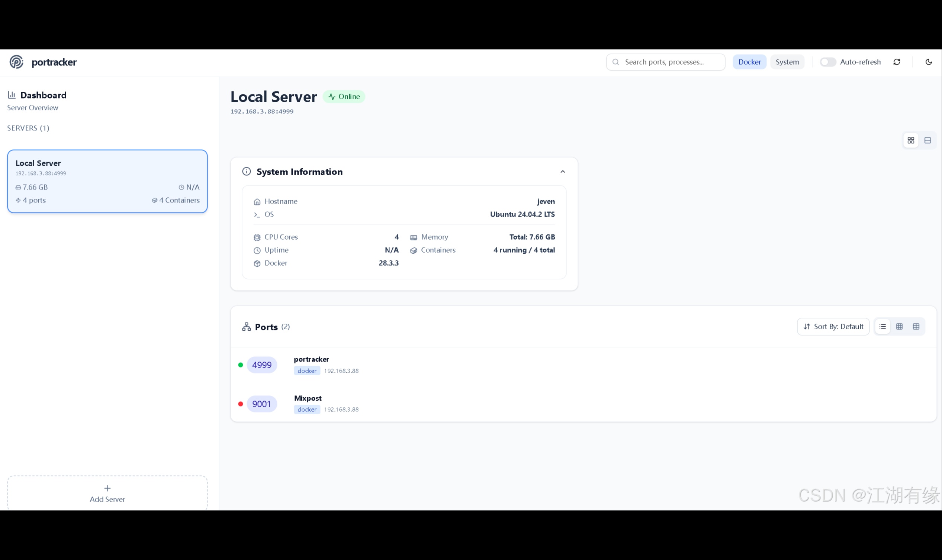Switch to dark mode moon icon
The image size is (942, 560).
tap(928, 62)
